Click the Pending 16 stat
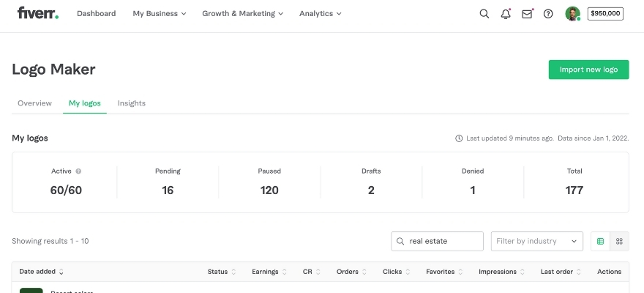This screenshot has height=293, width=644. coord(168,182)
